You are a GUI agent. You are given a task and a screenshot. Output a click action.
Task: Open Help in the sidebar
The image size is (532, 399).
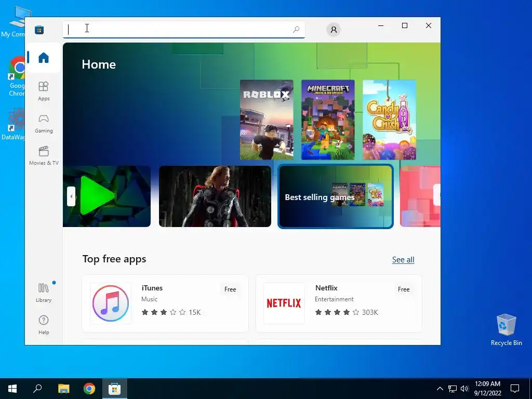tap(44, 325)
